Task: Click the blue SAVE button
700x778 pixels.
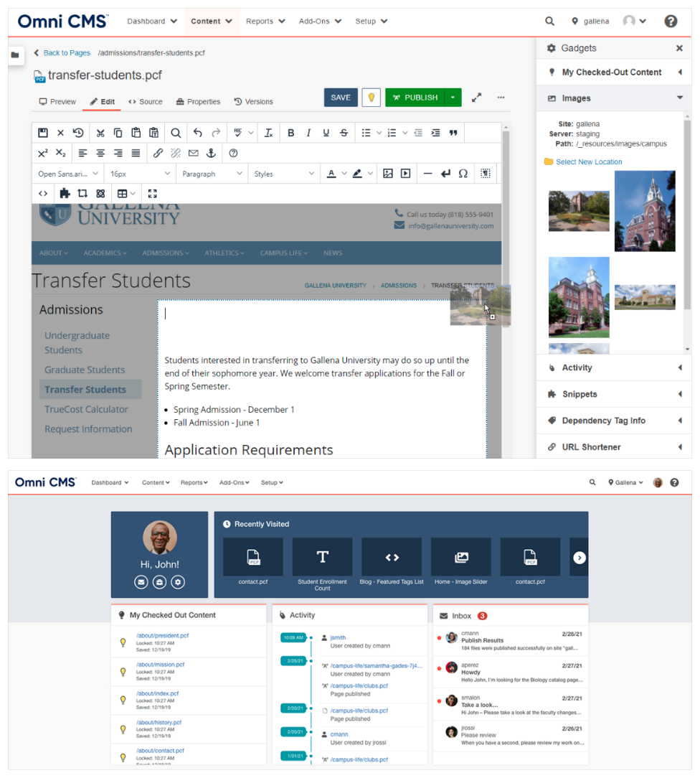Action: tap(341, 98)
